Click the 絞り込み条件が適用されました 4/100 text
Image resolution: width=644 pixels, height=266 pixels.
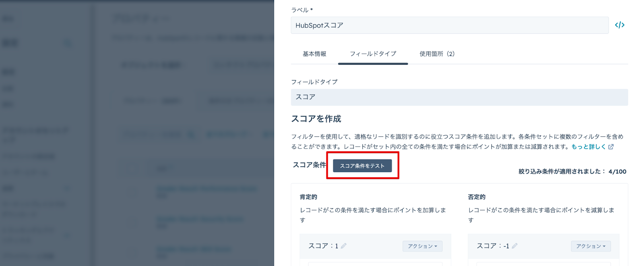(x=572, y=171)
